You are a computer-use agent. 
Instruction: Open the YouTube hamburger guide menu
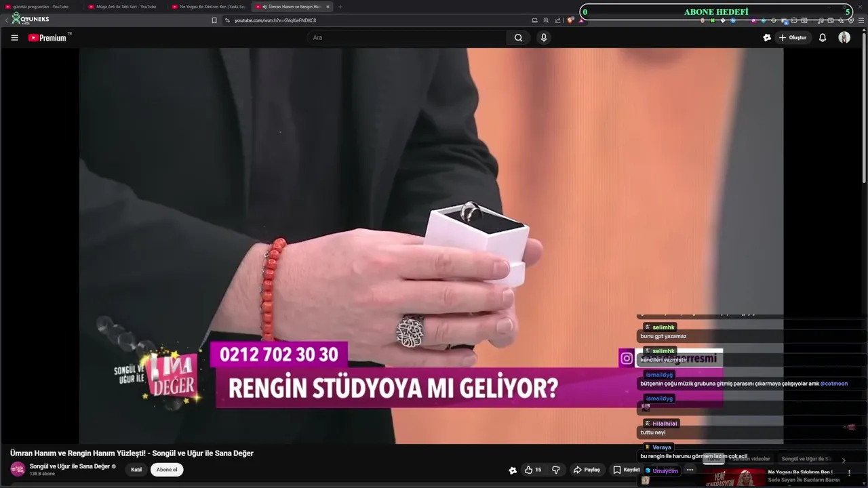(x=14, y=38)
